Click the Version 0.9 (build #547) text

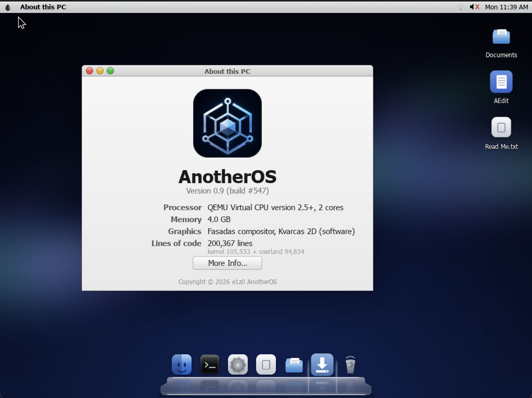coord(227,191)
